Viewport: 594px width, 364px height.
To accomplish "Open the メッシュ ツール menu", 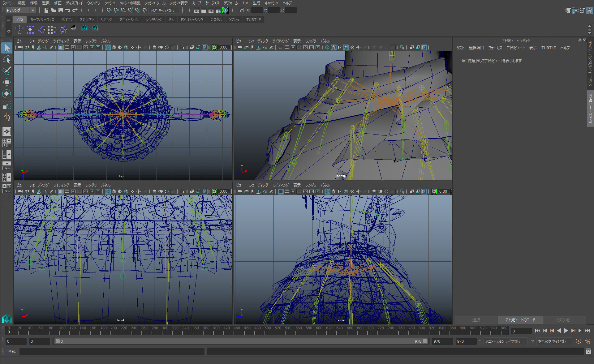I will coord(155,3).
